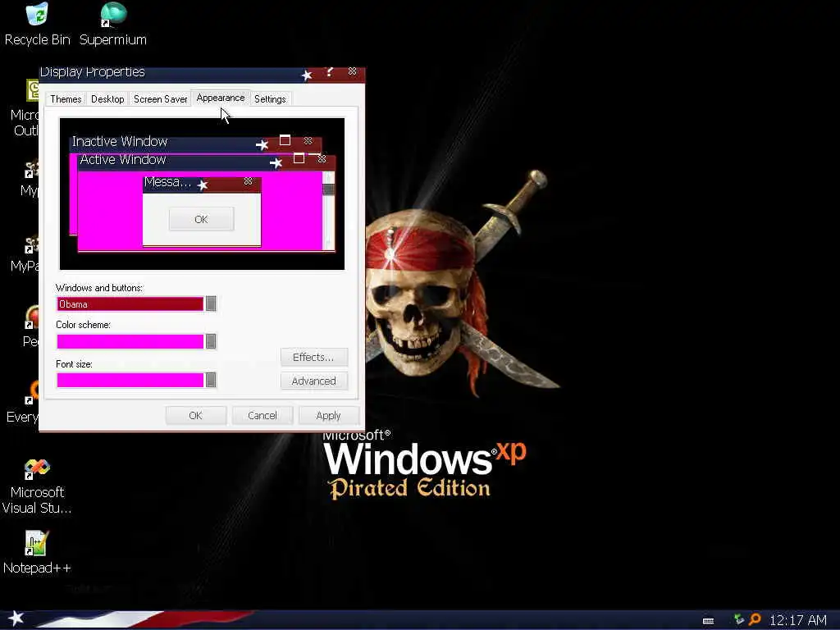Open the Screen Saver tab
Viewport: 840px width, 630px height.
[x=160, y=99]
